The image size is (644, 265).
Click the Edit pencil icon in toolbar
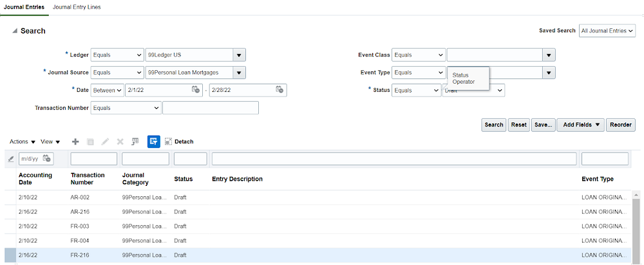click(105, 142)
